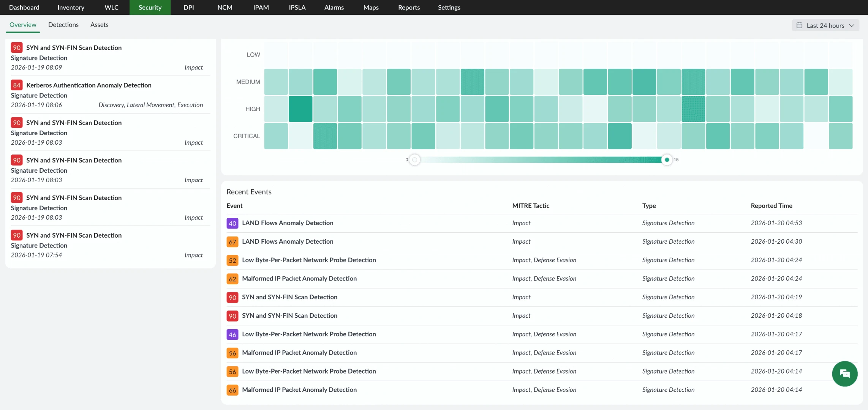Open the LAND Flows Anomaly Detection event details
868x410 pixels.
tap(288, 223)
